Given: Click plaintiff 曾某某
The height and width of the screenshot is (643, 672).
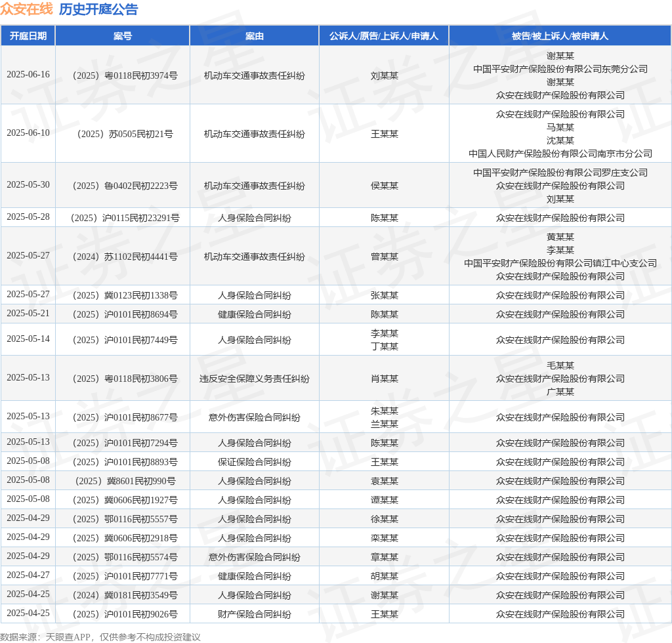Looking at the screenshot, I should [385, 257].
